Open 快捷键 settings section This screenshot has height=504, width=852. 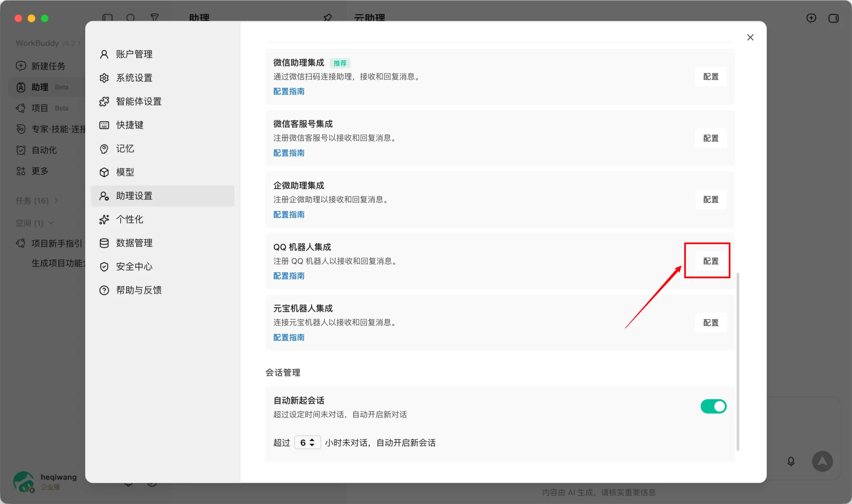163,125
